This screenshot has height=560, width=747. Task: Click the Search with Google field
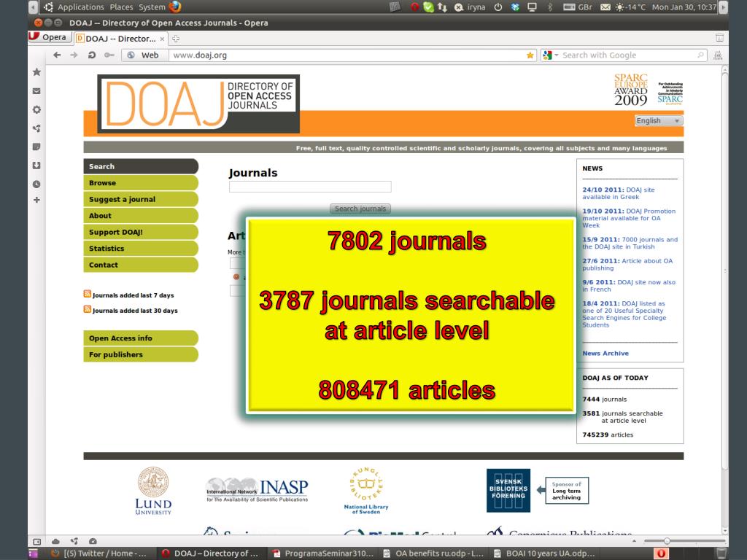(628, 55)
